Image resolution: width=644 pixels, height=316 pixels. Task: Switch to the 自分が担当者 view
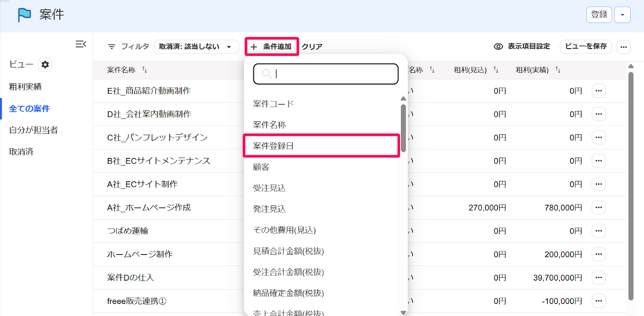point(33,130)
